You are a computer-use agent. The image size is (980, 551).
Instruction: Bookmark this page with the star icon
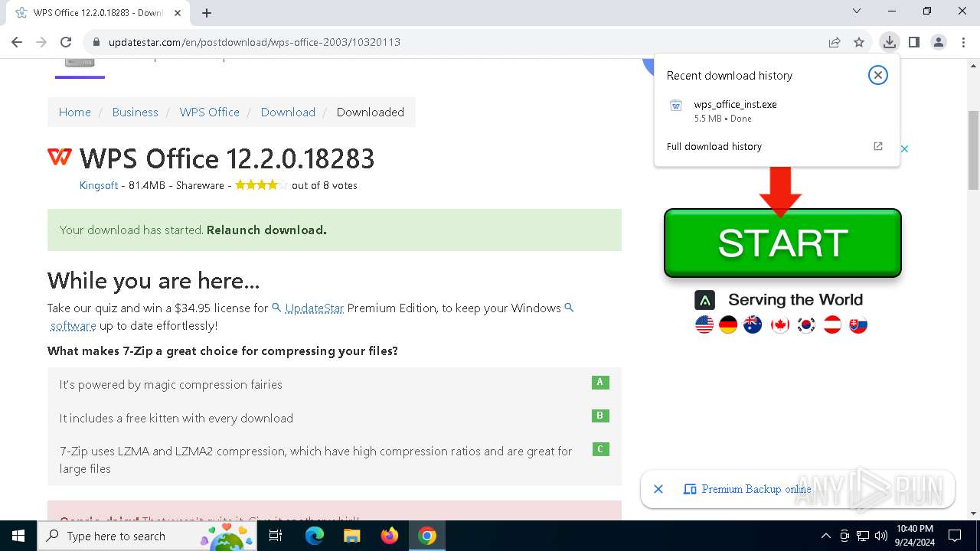pos(859,42)
